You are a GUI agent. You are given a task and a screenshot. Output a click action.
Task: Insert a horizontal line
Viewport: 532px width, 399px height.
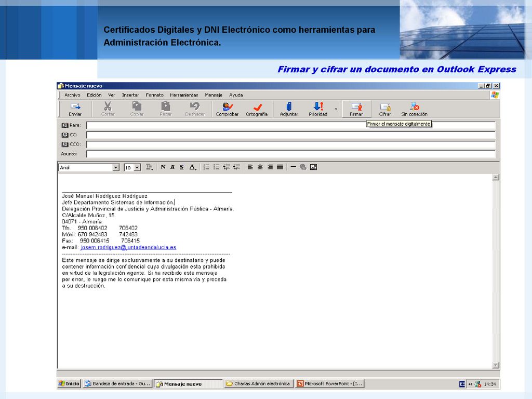coord(294,167)
